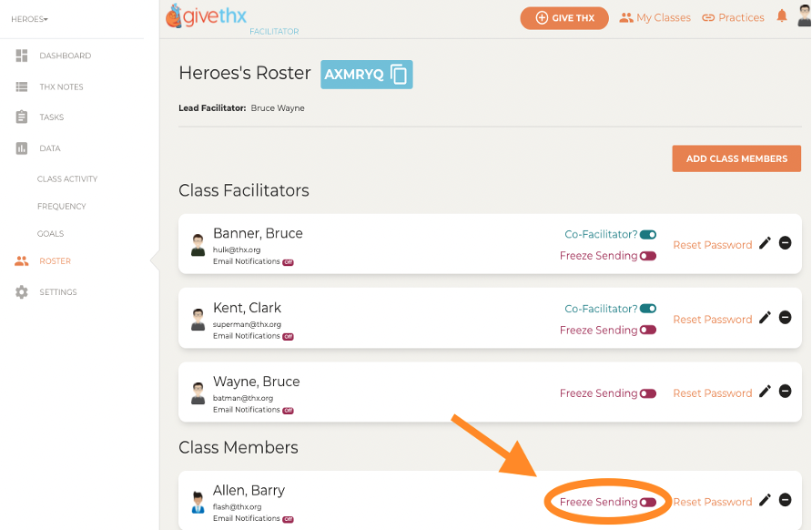812x530 pixels.
Task: Disable Co-Facilitator for Clark Kent
Action: (648, 309)
